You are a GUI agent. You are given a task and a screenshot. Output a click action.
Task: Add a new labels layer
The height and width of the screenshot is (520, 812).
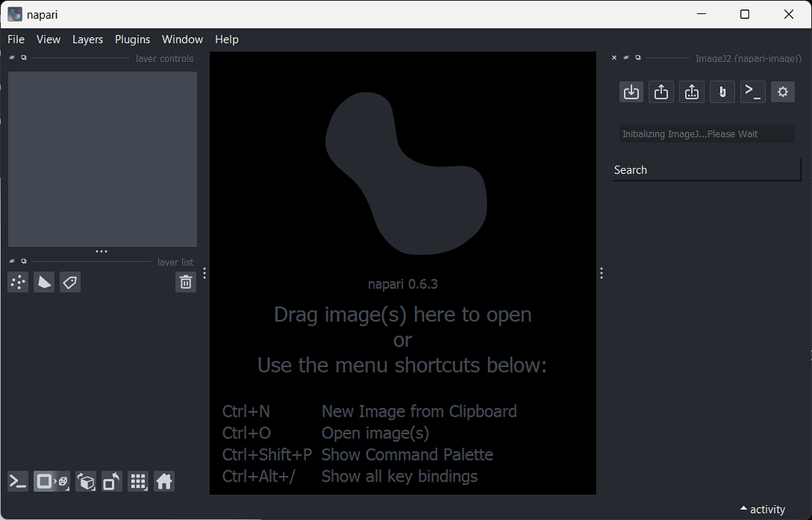click(x=70, y=282)
